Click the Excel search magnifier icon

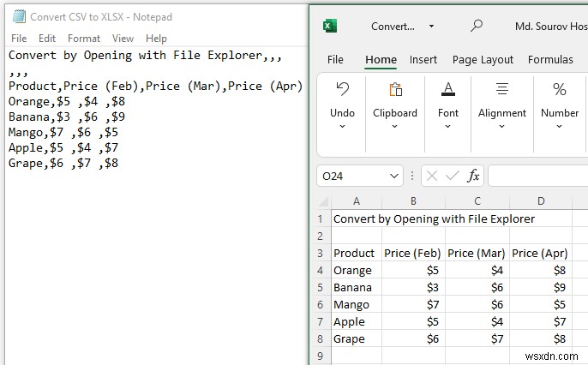[x=477, y=26]
